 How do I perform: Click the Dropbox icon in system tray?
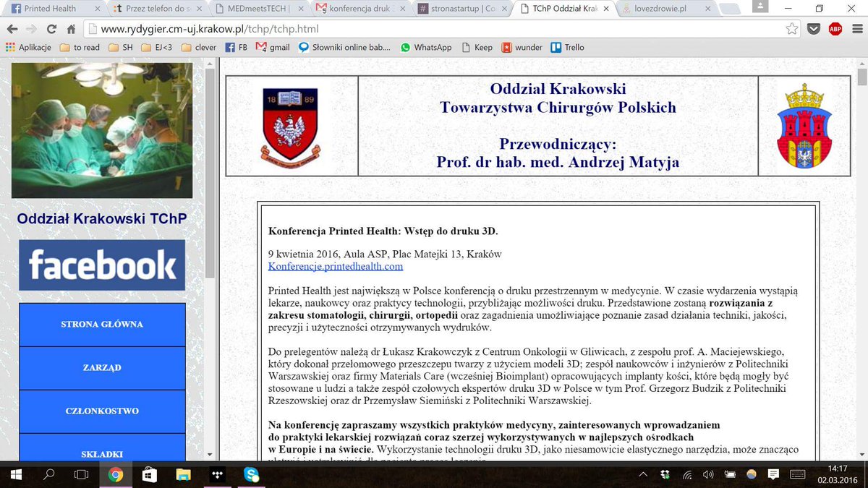click(665, 476)
